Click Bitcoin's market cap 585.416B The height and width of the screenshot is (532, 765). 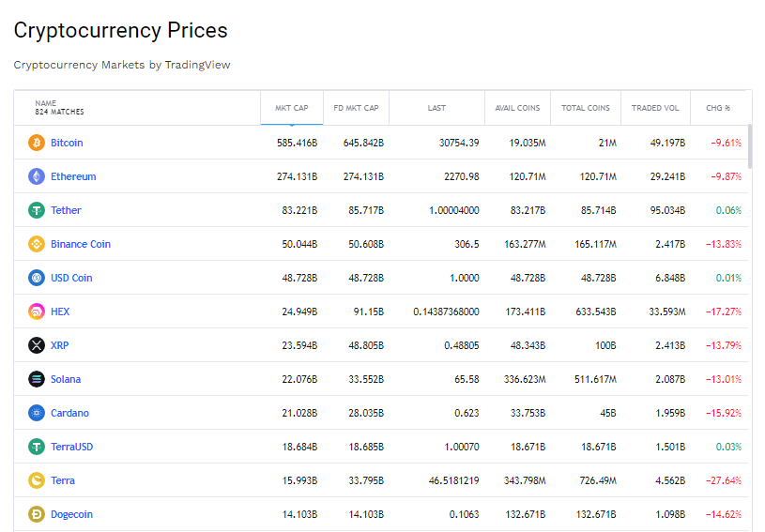pos(298,143)
